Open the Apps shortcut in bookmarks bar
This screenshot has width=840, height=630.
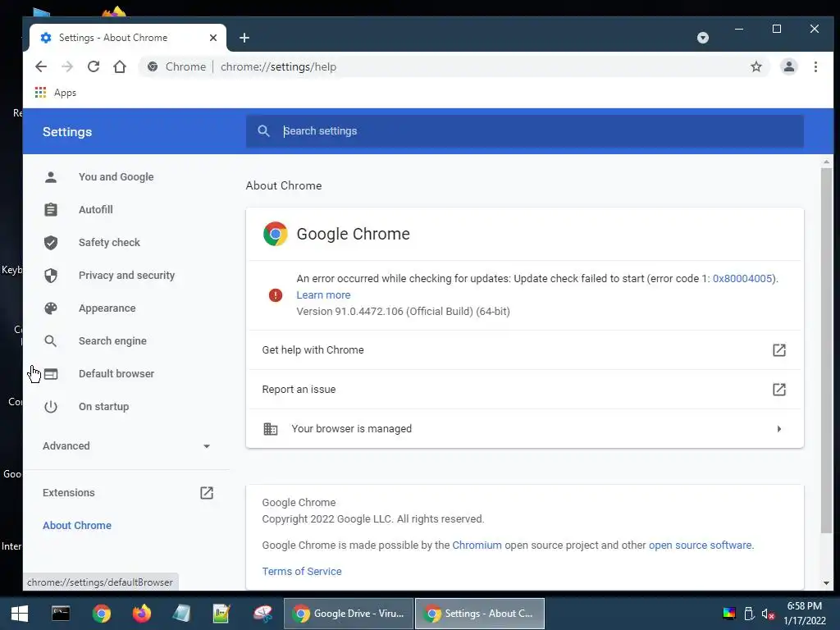(55, 93)
